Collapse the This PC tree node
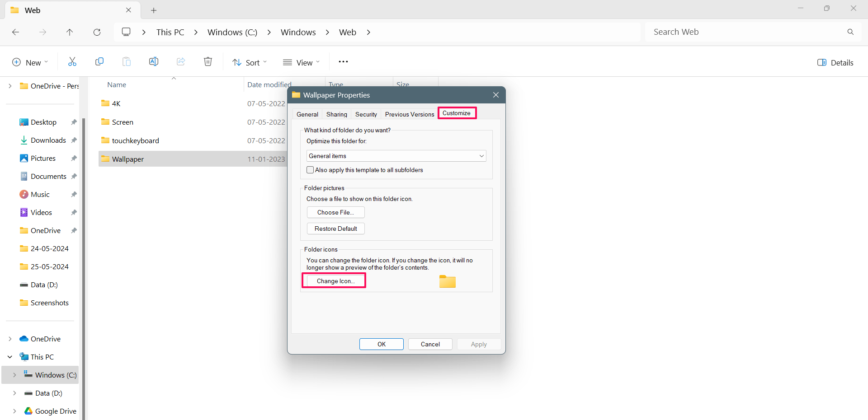The height and width of the screenshot is (420, 868). coord(10,357)
